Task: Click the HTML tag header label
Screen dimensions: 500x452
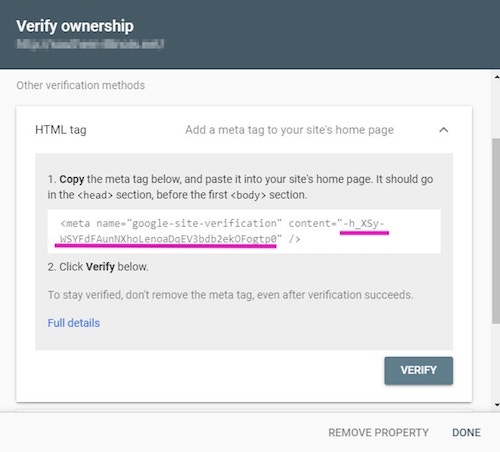Action: pos(61,130)
